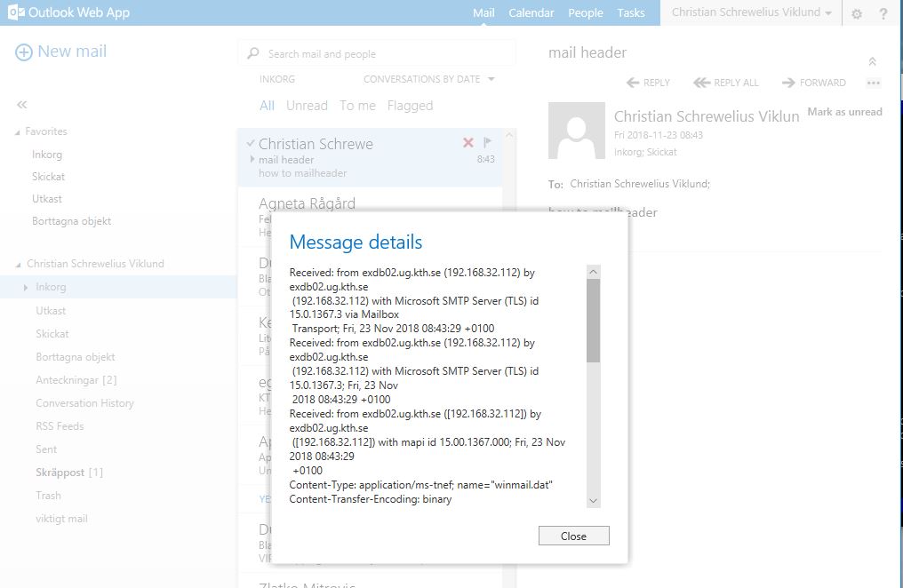Click the search magnifier in the search box
Viewport: 903px width, 588px height.
point(252,52)
